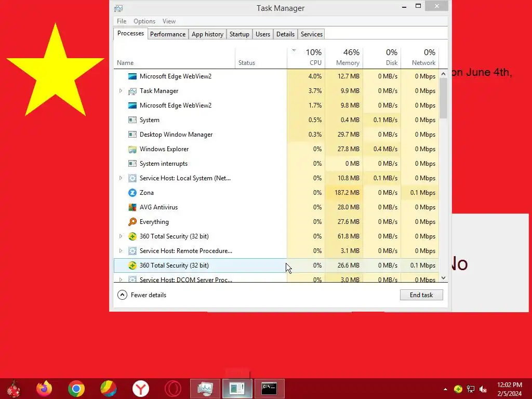Screen dimensions: 532x399
Task: Switch to the App history tab
Action: [207, 34]
